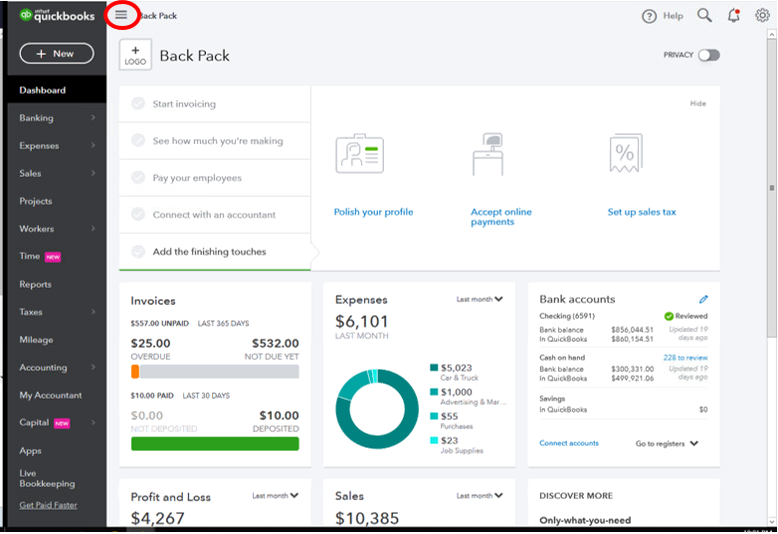Open the Go to registers dropdown
The width and height of the screenshot is (778, 534).
point(666,444)
